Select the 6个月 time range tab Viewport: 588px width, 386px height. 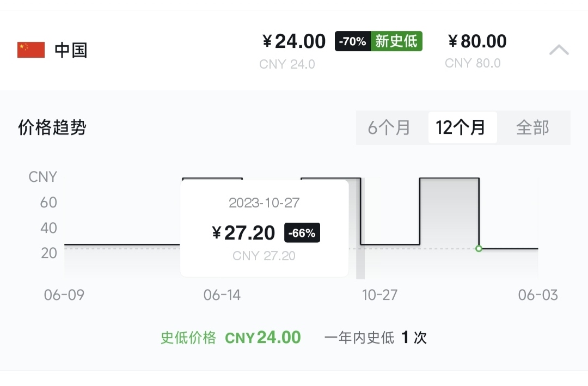[389, 127]
